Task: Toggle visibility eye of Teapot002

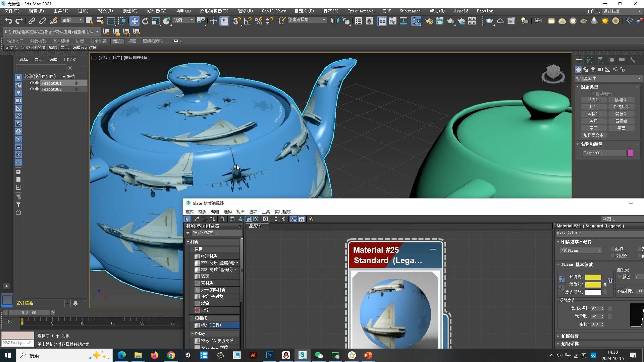Action: 32,89
